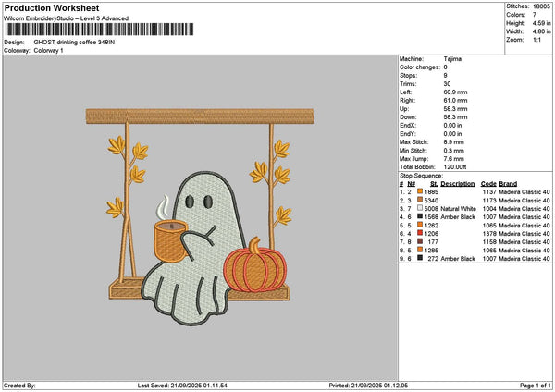Screen dimensions: 555x392
Task: Click the Code column header
Action: pos(488,183)
